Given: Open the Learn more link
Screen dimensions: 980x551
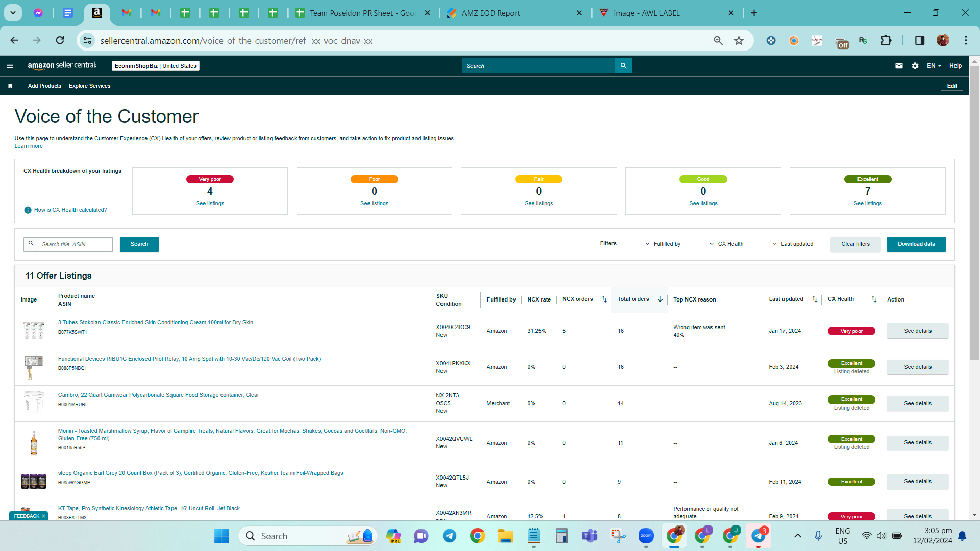Looking at the screenshot, I should click(29, 146).
